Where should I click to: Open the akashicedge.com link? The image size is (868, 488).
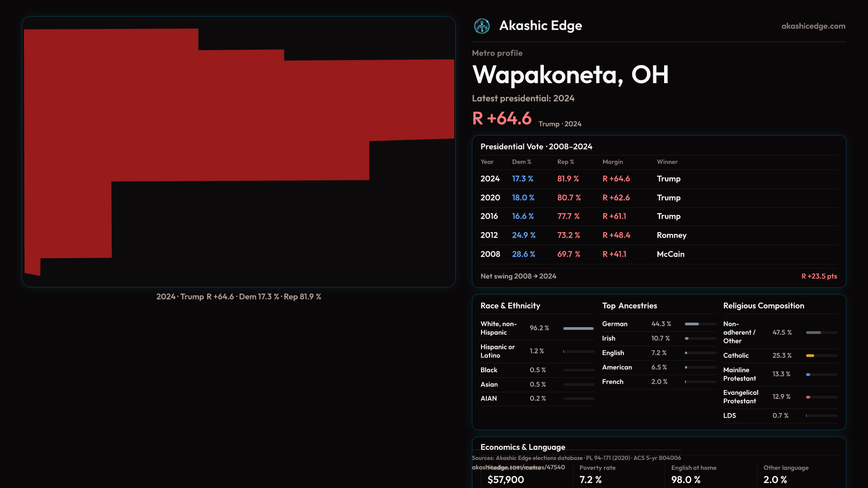[x=813, y=26]
